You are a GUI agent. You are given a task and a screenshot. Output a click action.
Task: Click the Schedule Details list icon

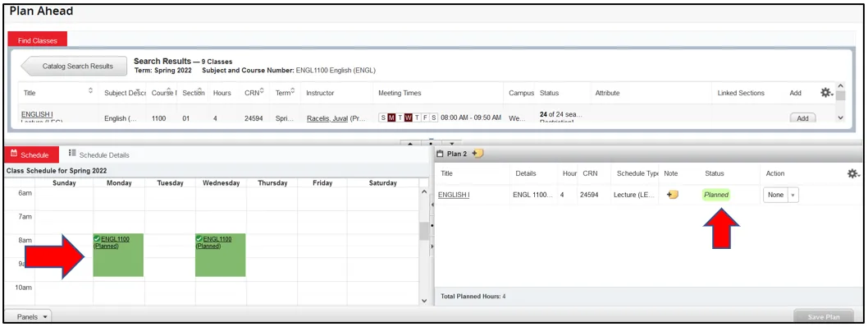pos(72,153)
